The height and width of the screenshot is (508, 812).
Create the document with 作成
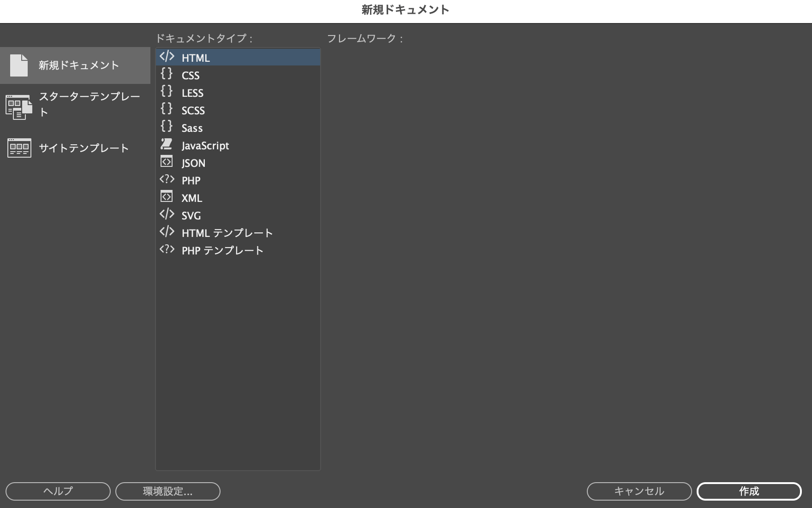pos(750,491)
